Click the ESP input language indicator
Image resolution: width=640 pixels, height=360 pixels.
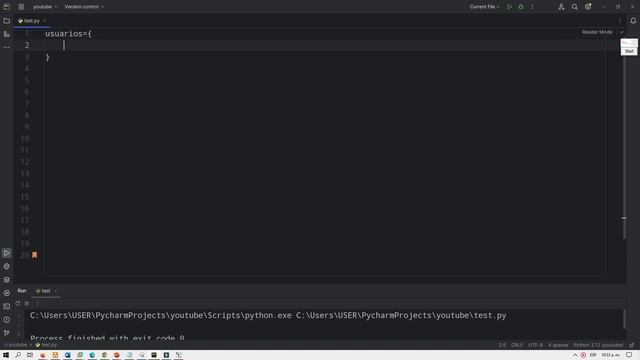pyautogui.click(x=593, y=355)
